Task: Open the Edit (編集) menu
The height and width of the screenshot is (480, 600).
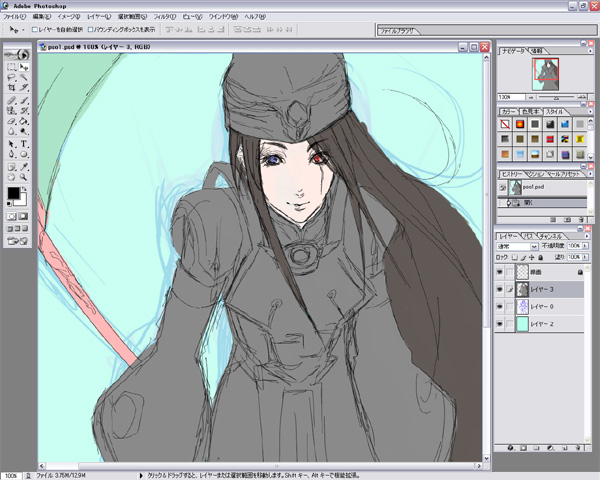Action: click(41, 17)
